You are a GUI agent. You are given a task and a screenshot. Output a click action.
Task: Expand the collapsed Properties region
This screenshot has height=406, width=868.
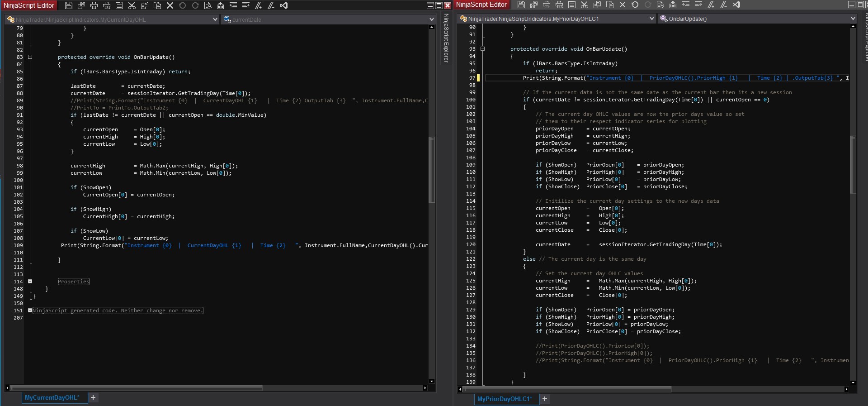click(x=30, y=282)
